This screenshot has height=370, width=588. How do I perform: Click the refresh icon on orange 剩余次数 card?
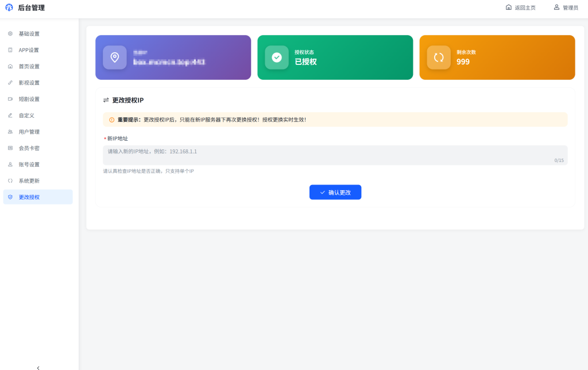(x=439, y=57)
